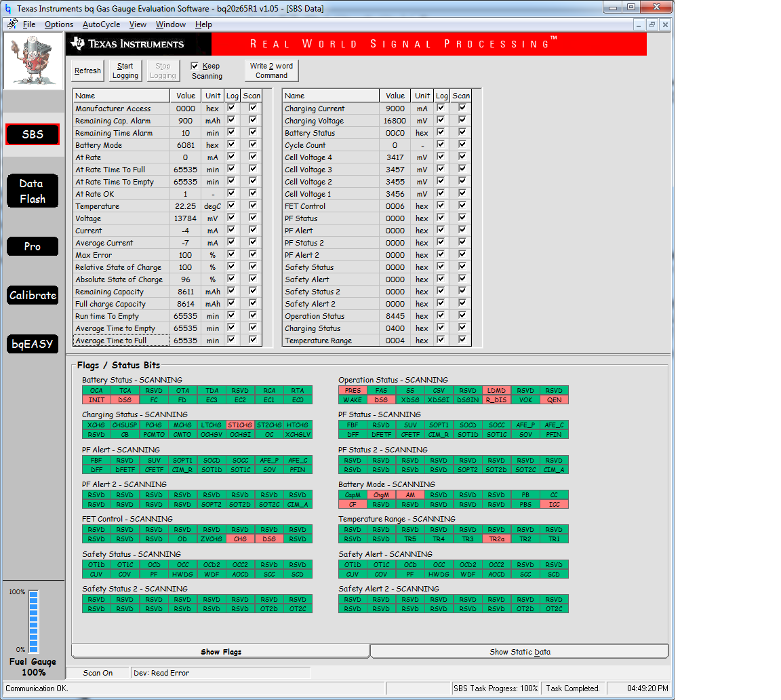Click the Charging Voltage value 16800
781x700 pixels.
coord(395,121)
